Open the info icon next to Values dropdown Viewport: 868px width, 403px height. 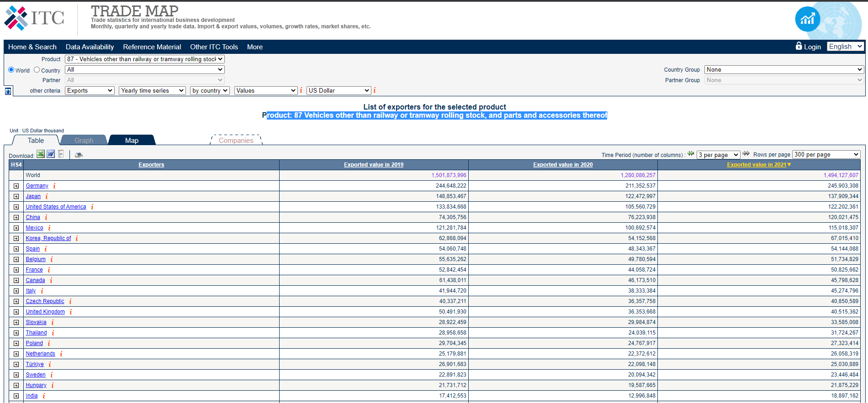point(301,90)
